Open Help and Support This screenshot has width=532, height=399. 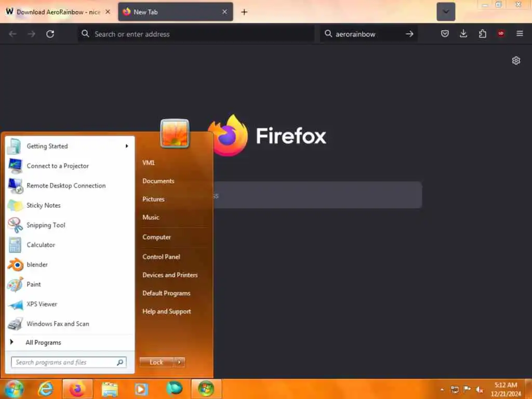click(x=167, y=312)
